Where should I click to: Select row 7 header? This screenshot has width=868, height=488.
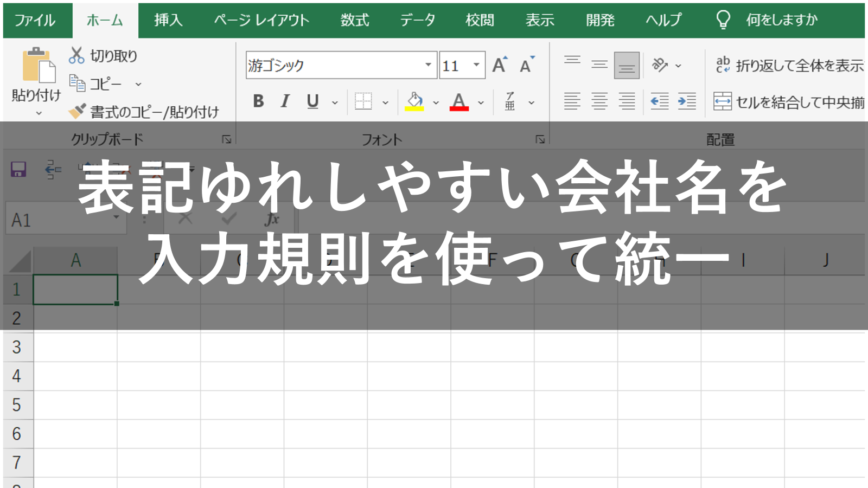17,463
